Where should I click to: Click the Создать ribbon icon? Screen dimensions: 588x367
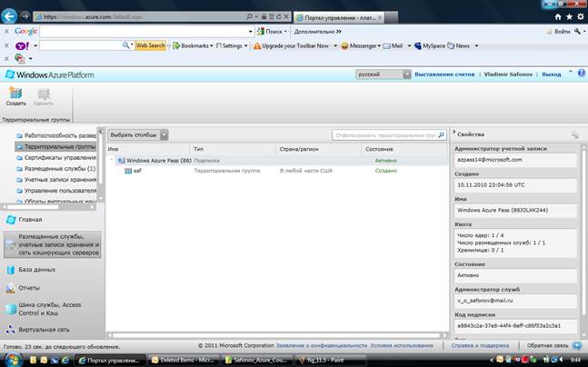pyautogui.click(x=15, y=96)
